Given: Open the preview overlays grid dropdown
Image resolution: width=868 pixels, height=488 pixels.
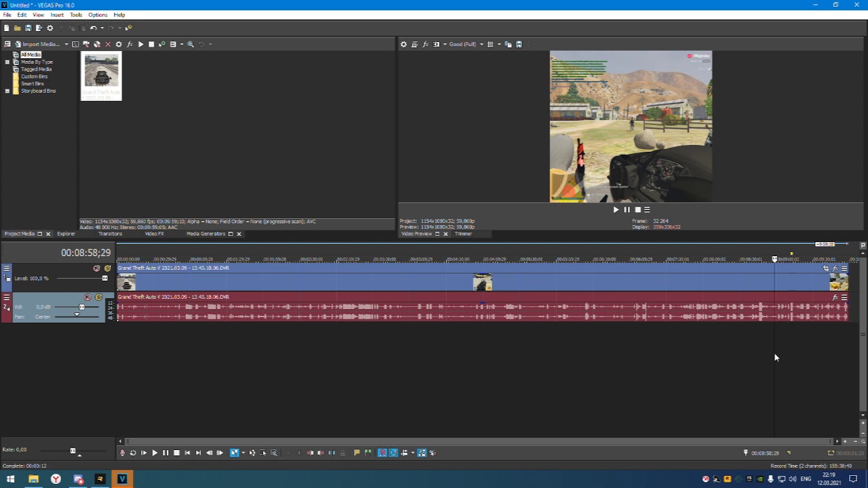Looking at the screenshot, I should coord(499,44).
